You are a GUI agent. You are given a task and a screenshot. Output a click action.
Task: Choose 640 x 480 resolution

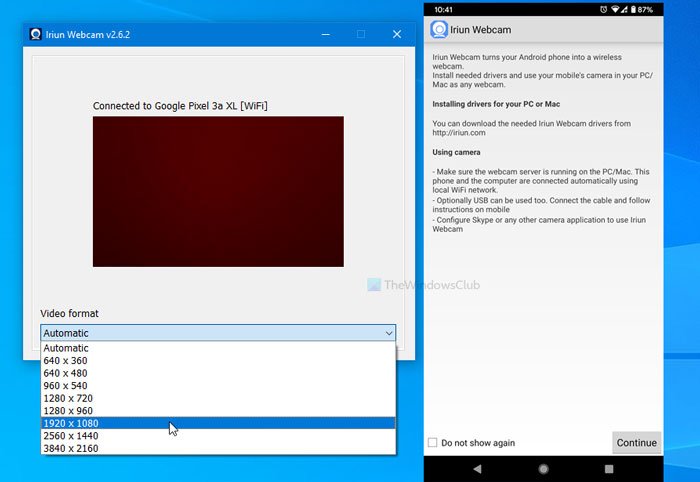point(218,373)
